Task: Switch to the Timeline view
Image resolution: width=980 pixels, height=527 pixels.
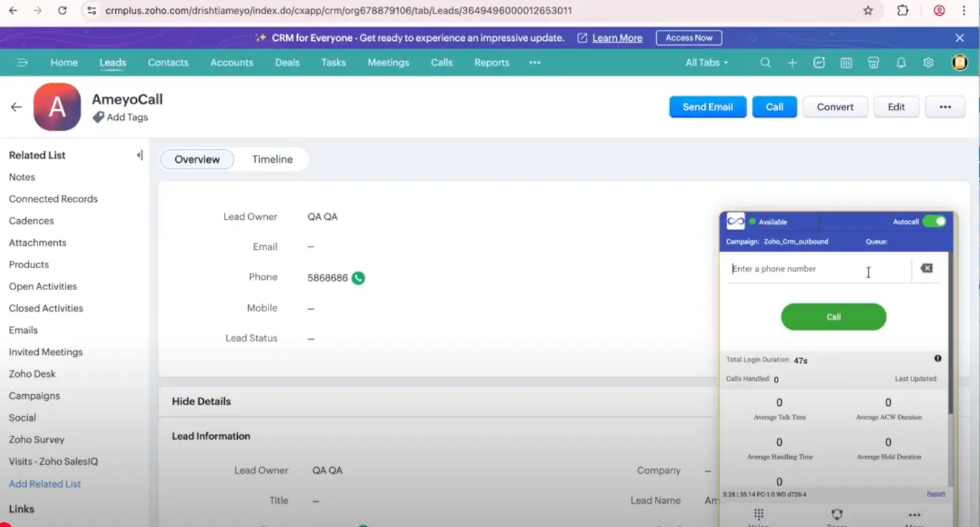Action: point(272,159)
